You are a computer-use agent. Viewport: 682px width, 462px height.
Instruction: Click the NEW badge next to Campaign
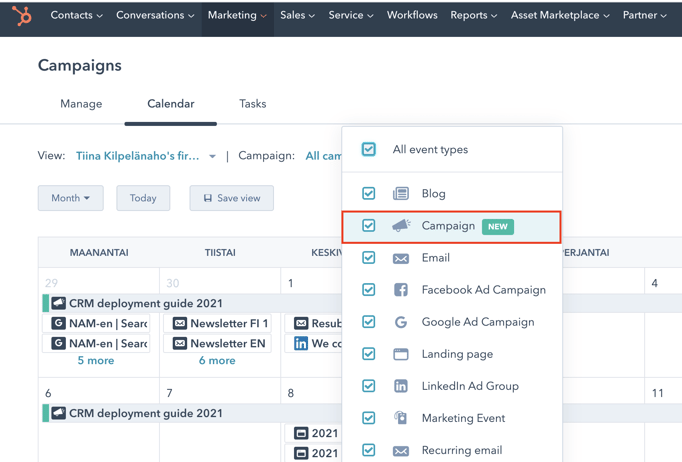tap(498, 227)
